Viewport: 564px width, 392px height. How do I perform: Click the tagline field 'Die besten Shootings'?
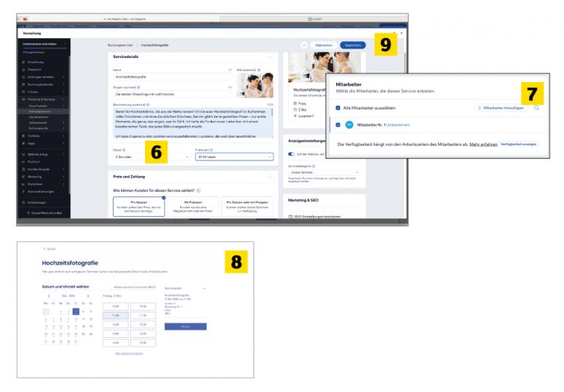pyautogui.click(x=173, y=94)
